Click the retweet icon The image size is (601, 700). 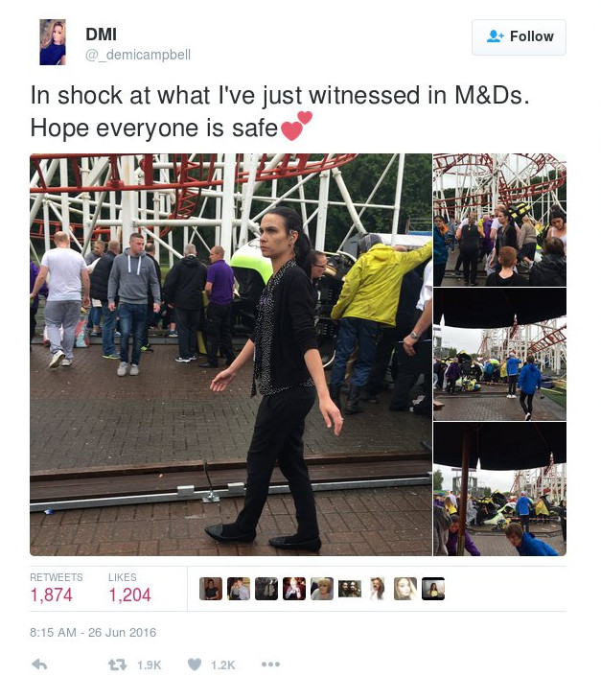117,665
